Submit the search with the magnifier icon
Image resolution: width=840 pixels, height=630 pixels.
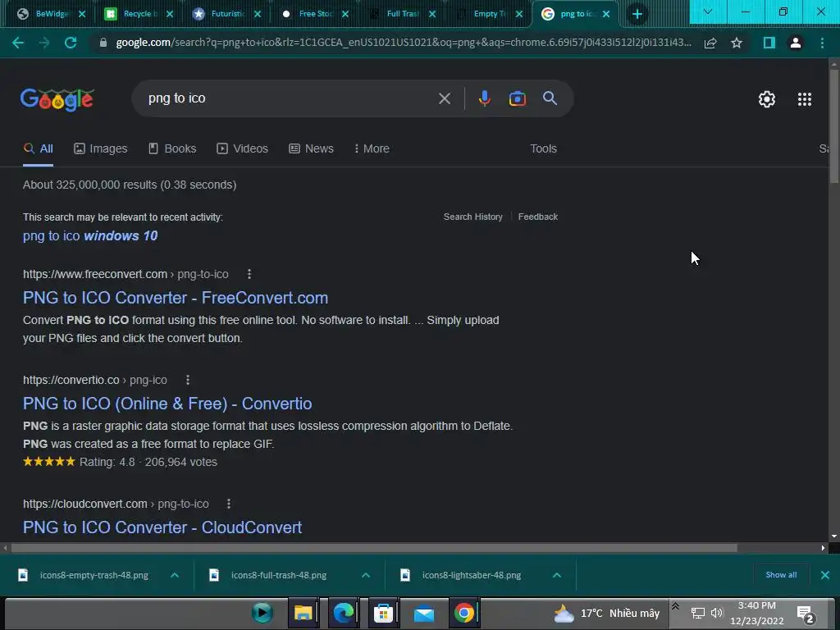point(550,98)
